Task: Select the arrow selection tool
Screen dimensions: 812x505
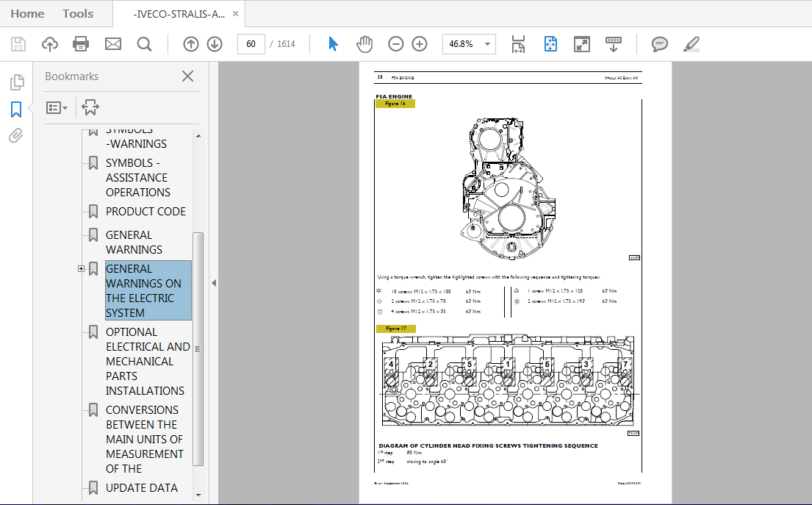Action: tap(333, 44)
